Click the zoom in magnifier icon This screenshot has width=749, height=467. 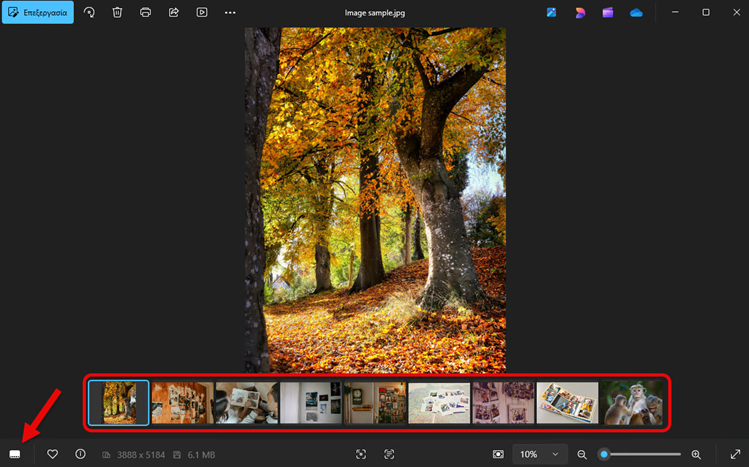(696, 454)
